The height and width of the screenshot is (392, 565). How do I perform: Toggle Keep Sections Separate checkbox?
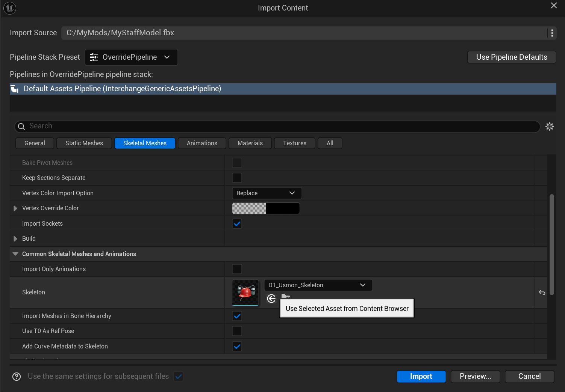click(x=237, y=178)
